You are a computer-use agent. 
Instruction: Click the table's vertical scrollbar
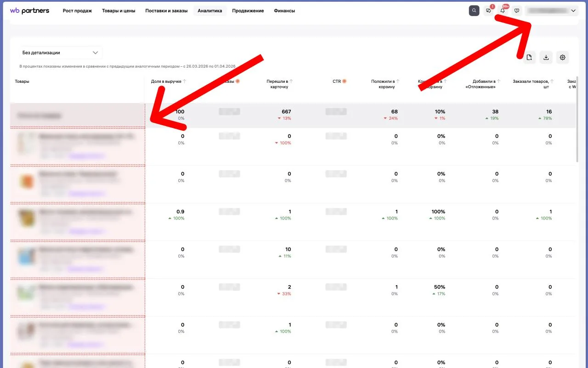578,119
